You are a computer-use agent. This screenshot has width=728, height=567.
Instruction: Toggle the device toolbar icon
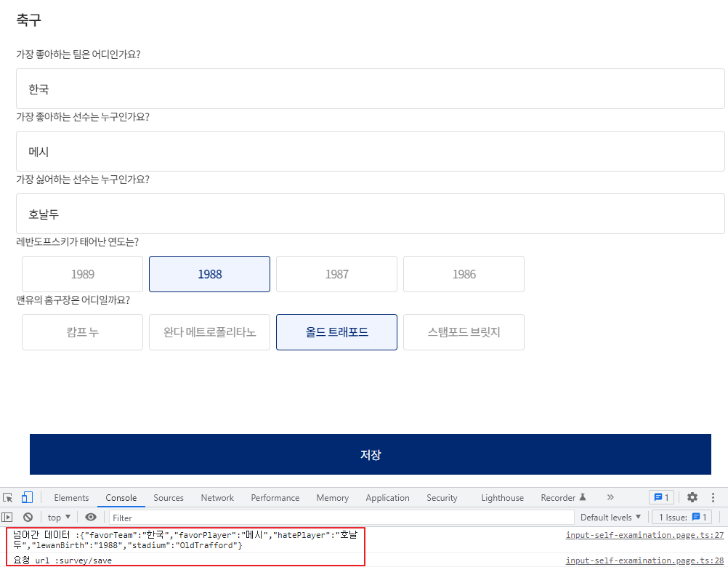tap(27, 497)
